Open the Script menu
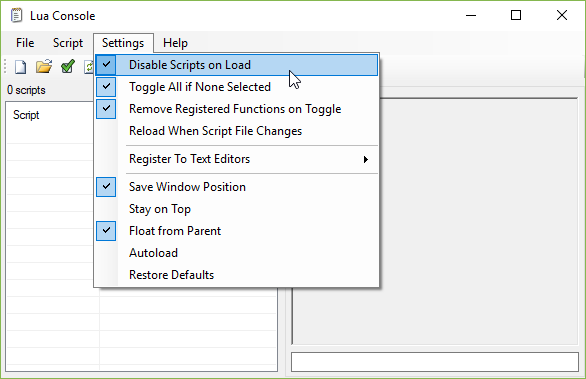Image resolution: width=586 pixels, height=379 pixels. pyautogui.click(x=68, y=43)
